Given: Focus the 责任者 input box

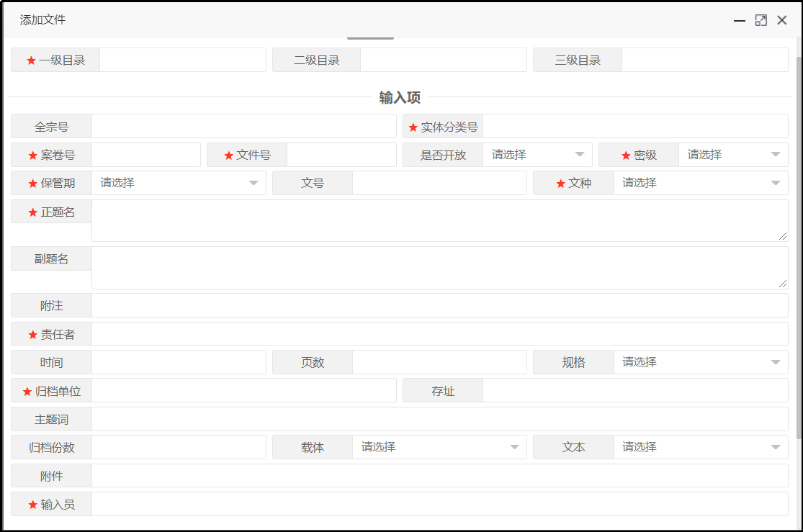Looking at the screenshot, I should [439, 334].
